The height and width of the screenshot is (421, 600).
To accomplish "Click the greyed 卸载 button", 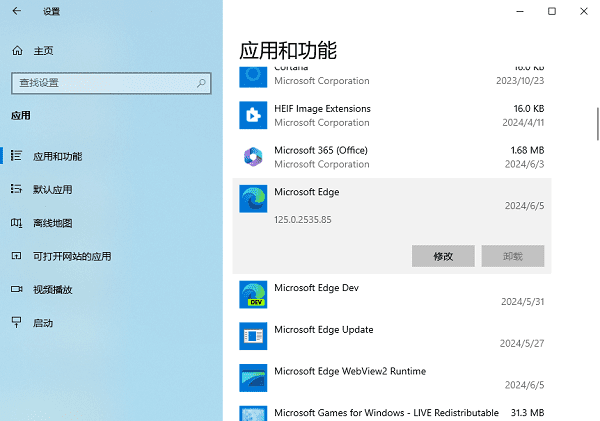I will pos(513,256).
